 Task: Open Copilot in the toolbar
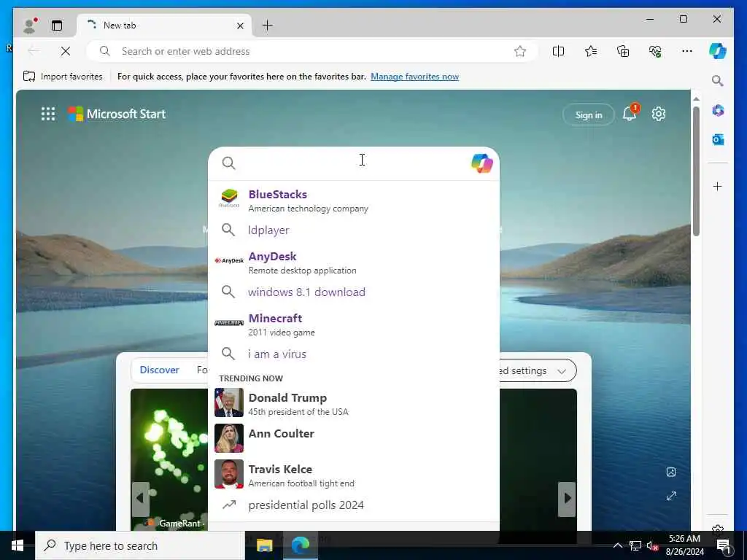click(x=718, y=51)
